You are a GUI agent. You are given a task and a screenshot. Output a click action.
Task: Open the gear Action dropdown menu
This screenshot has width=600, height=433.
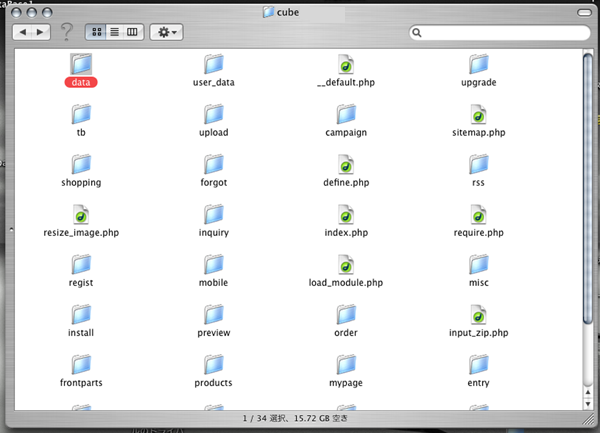pyautogui.click(x=166, y=32)
